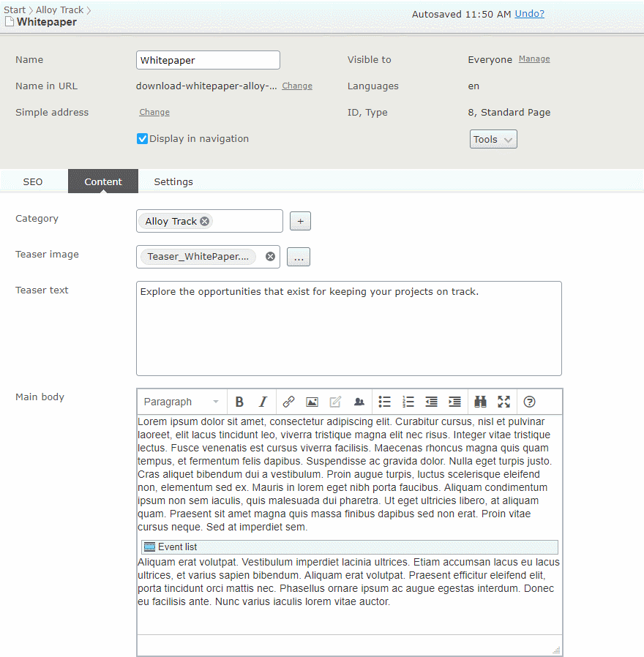Screen dimensions: 644x657
Task: Clear the Teaser_WhitePaper image selection
Action: click(270, 256)
